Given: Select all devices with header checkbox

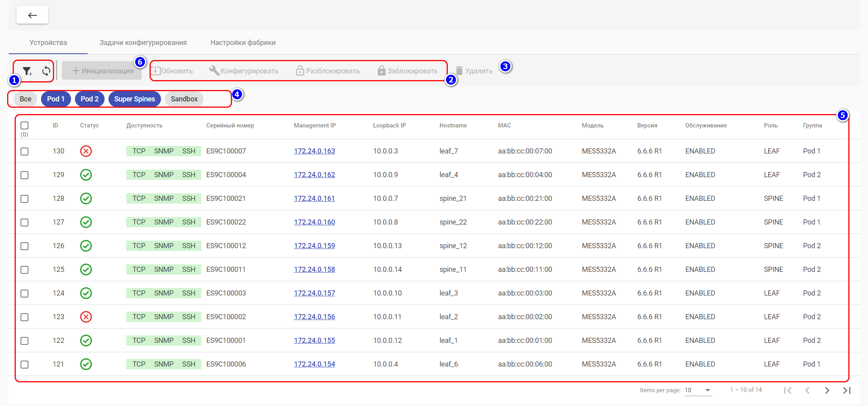Looking at the screenshot, I should 24,125.
